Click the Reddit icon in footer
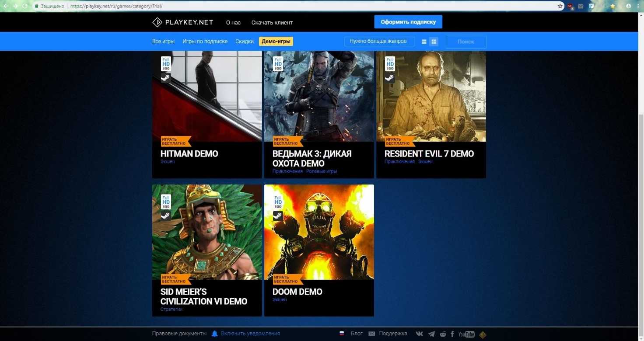 coord(443,334)
